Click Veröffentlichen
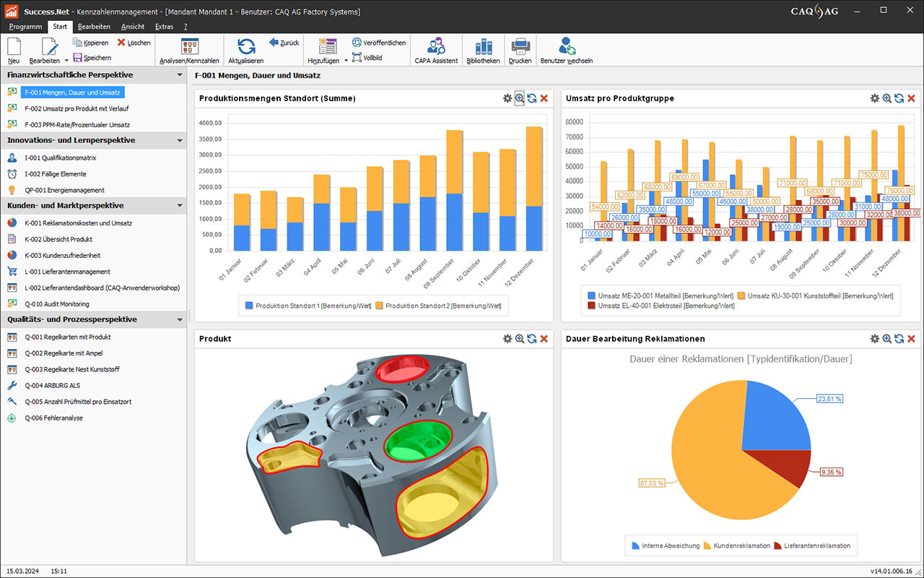The width and height of the screenshot is (924, 578). (379, 43)
